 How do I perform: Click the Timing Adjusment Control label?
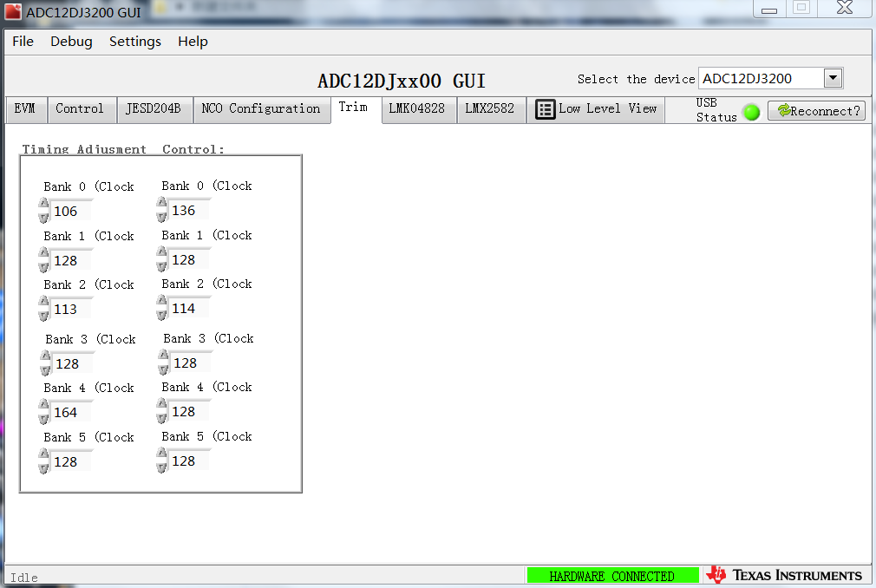point(123,149)
